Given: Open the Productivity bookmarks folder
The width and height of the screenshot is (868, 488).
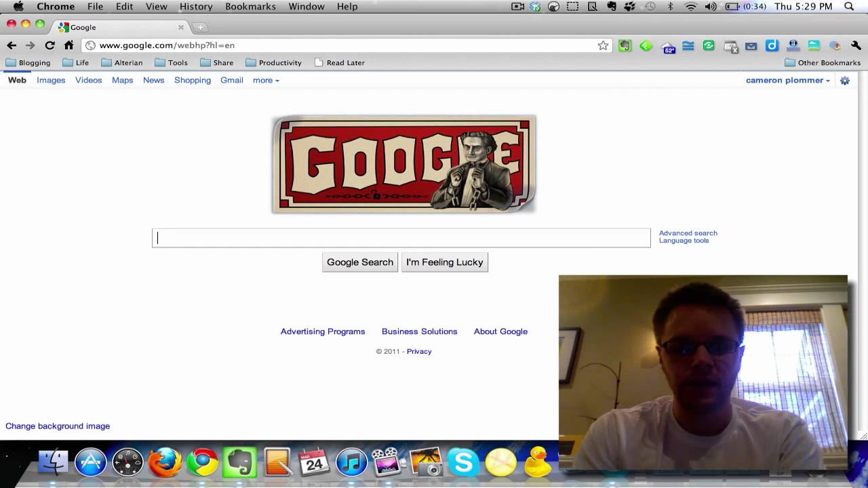Looking at the screenshot, I should 273,62.
